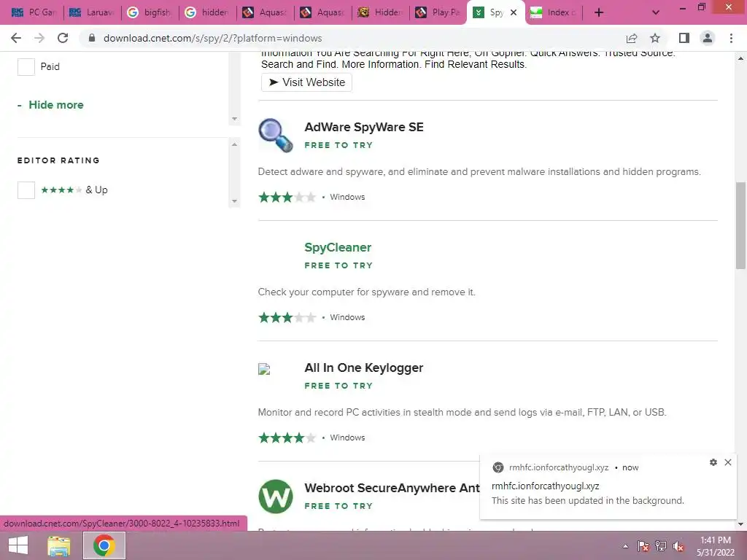Collapse filters with Hide more
This screenshot has width=747, height=560.
click(x=50, y=105)
